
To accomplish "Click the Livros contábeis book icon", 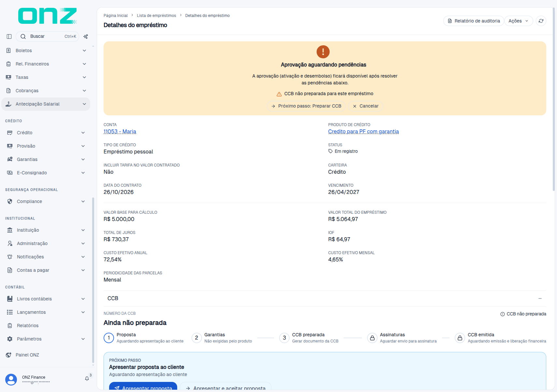I will click(10, 299).
